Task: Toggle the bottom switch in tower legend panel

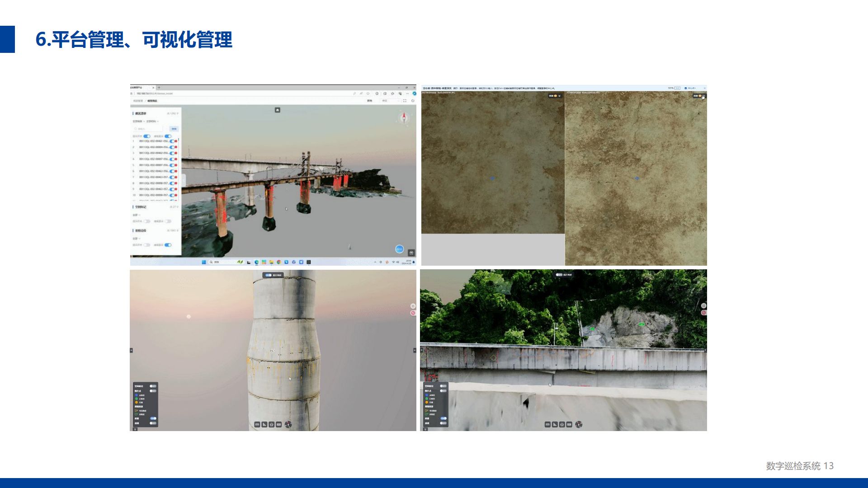Action: (x=153, y=423)
